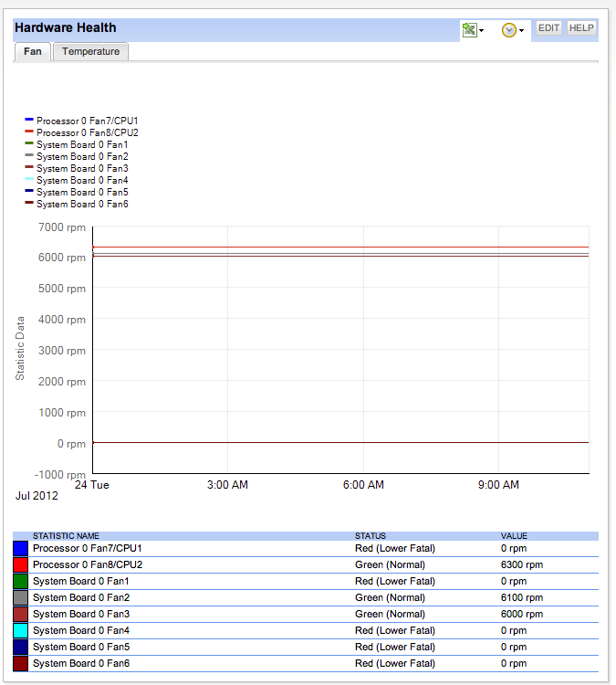Select table row System Board 0 Fan5
The image size is (616, 685).
pos(306,647)
